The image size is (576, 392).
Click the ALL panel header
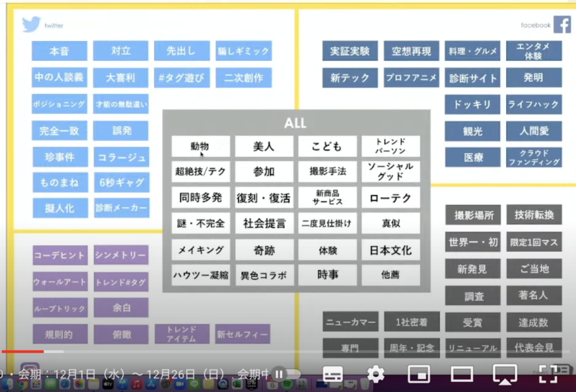pyautogui.click(x=295, y=123)
